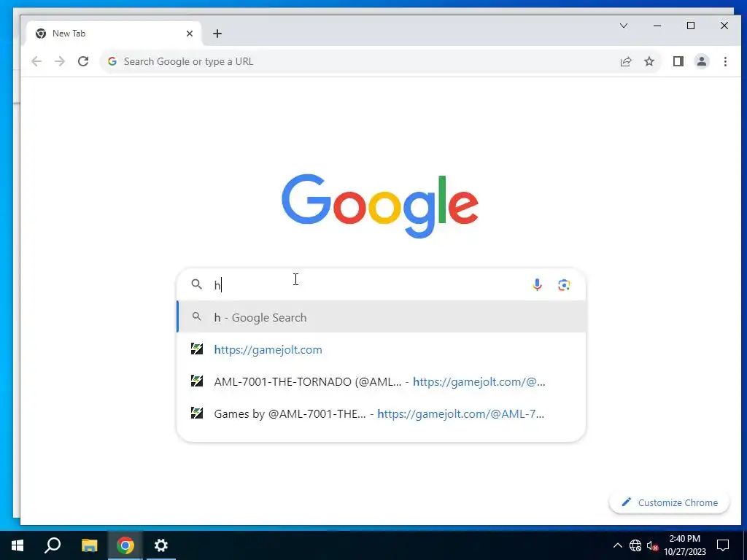Select the New Tab tab

(115, 34)
